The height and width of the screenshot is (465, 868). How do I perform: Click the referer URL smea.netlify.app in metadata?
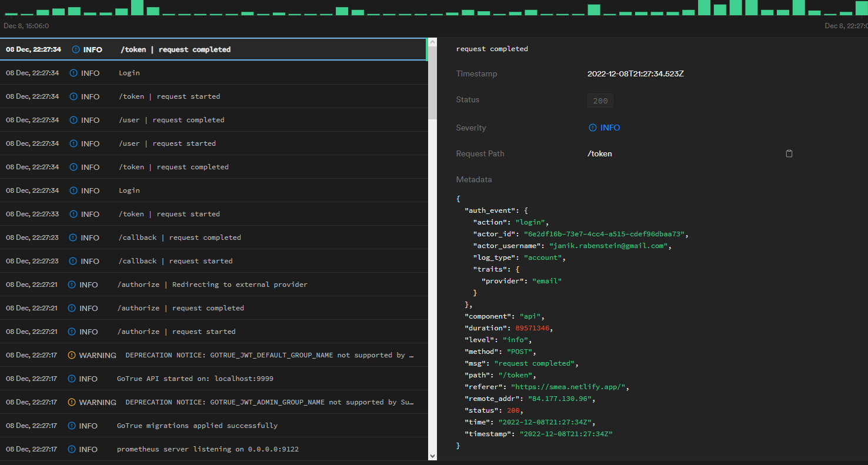pos(570,387)
